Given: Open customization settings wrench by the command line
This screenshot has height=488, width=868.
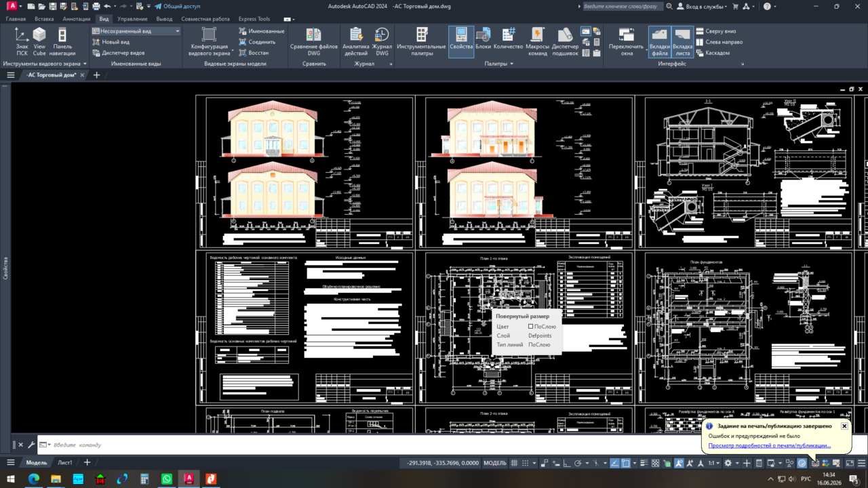Looking at the screenshot, I should pyautogui.click(x=31, y=445).
